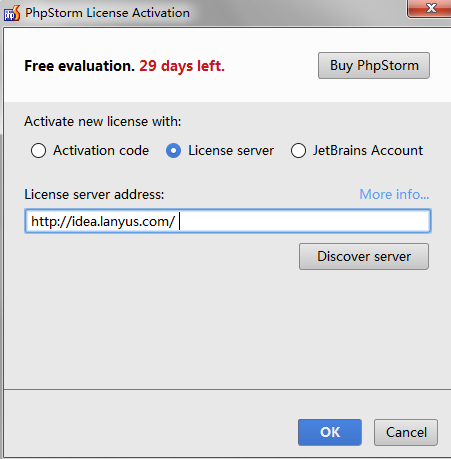Image resolution: width=451 pixels, height=459 pixels.
Task: Select the Activation code radio button
Action: [38, 151]
